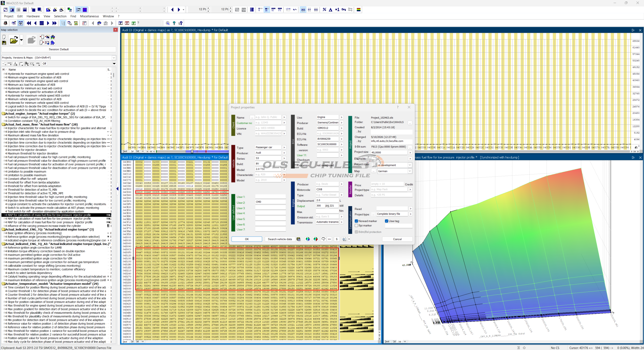Click the rainbow color scheme toolbar icon
This screenshot has width=644, height=350.
(x=359, y=10)
